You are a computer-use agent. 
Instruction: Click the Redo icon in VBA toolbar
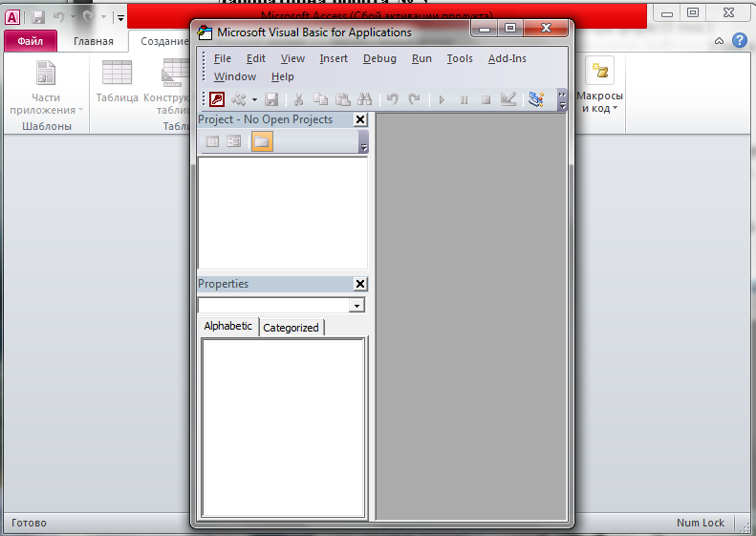pyautogui.click(x=414, y=99)
